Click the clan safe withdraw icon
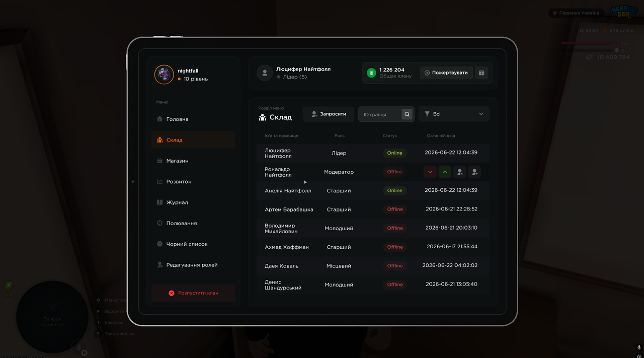The image size is (644, 358). coord(481,73)
